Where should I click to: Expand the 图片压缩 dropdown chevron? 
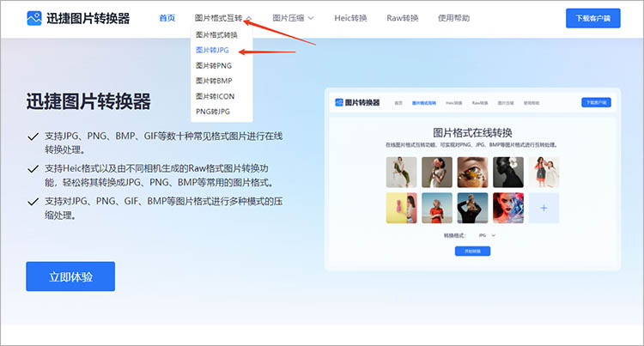click(311, 18)
